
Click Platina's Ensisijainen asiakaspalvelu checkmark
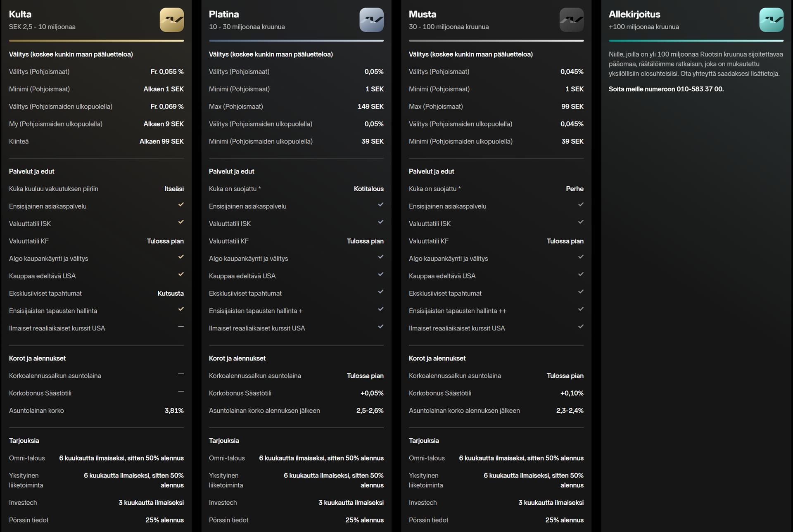tap(381, 204)
